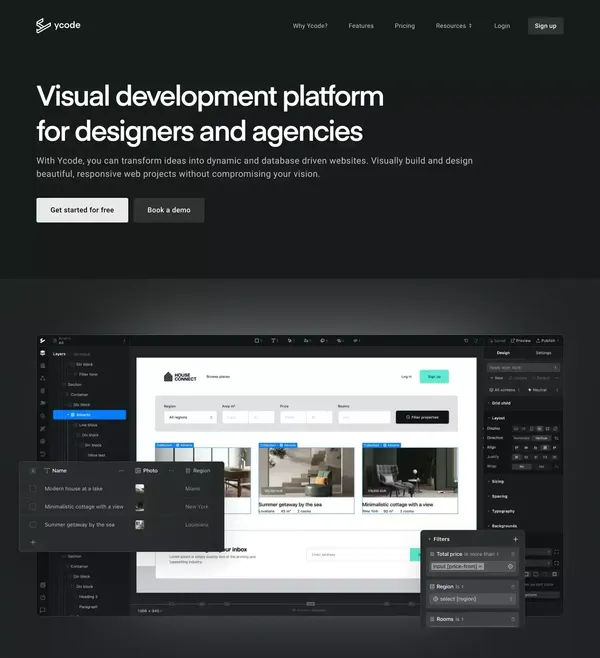The image size is (600, 658).
Task: Click the grid display option icon
Action: [548, 428]
